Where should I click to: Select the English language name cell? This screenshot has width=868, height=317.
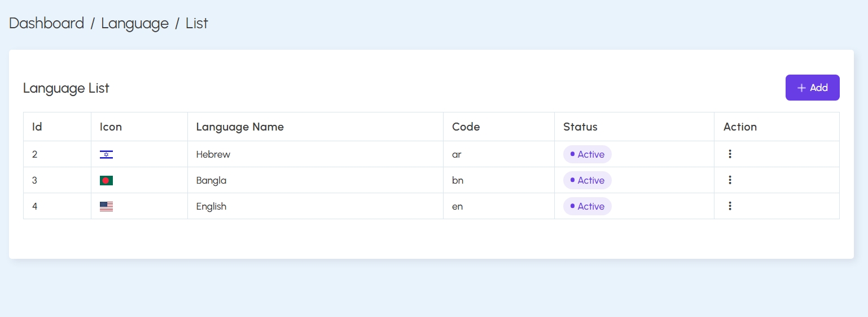tap(315, 206)
